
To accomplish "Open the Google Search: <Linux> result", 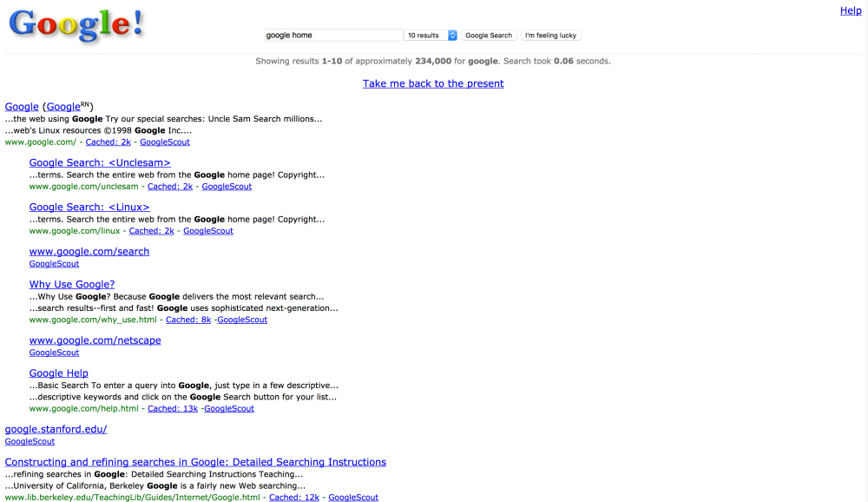I will tap(89, 207).
